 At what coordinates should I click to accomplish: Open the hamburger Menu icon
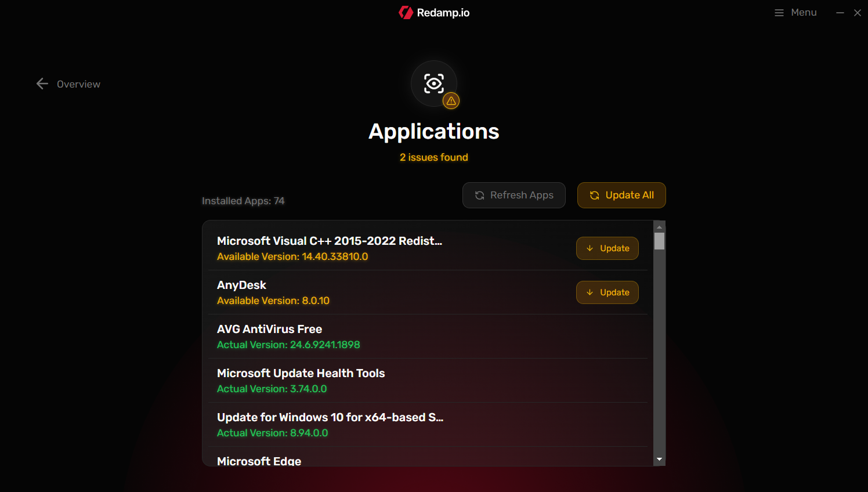(x=779, y=13)
